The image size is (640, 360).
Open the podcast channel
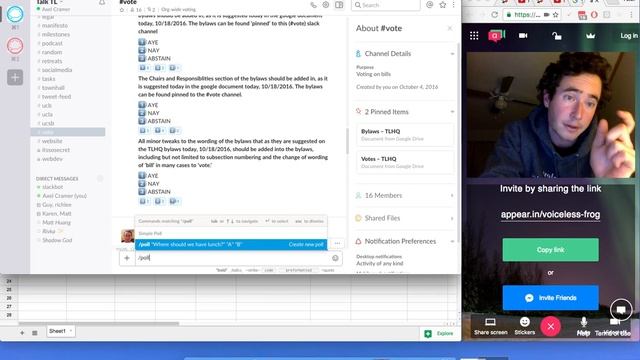pyautogui.click(x=52, y=43)
